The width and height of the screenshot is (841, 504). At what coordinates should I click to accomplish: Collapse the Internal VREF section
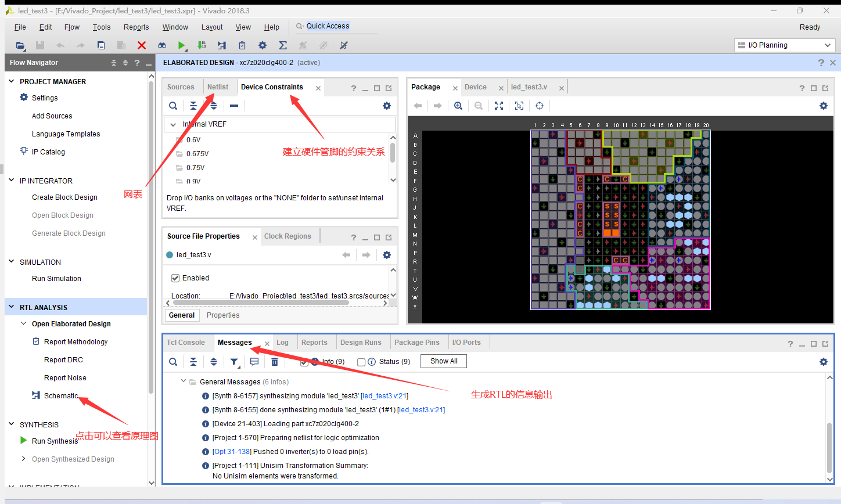point(172,124)
